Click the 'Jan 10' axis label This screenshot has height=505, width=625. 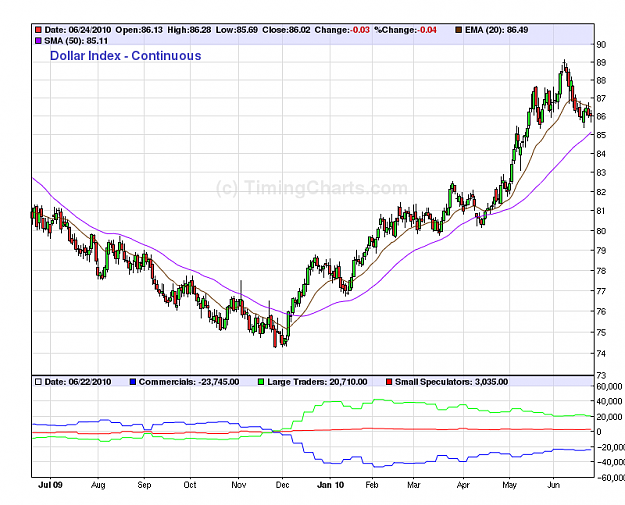pyautogui.click(x=330, y=485)
